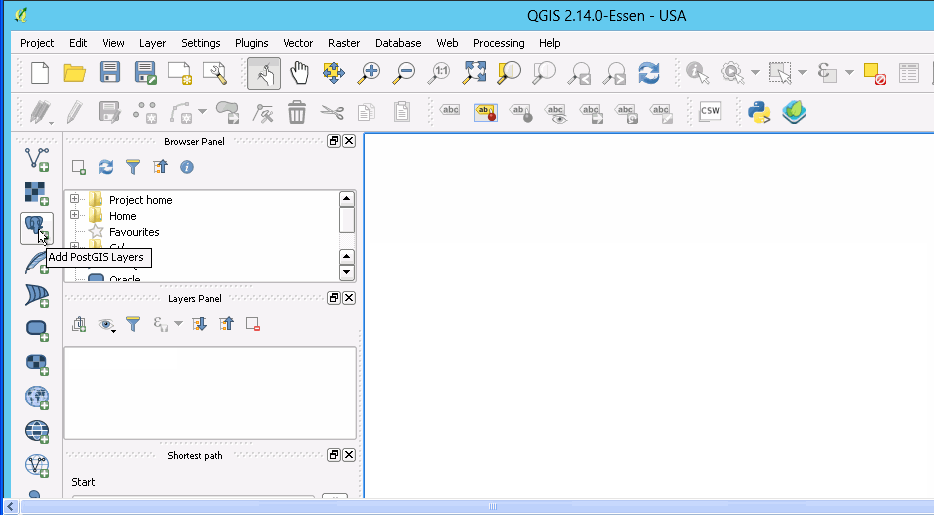Click the Delete Selected trash icon
The image size is (934, 515).
(297, 111)
